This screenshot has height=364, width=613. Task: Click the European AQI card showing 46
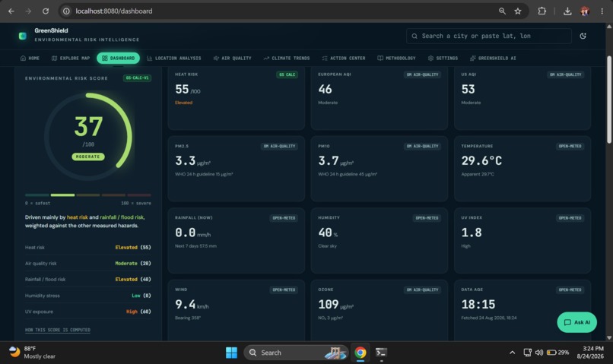tap(380, 97)
